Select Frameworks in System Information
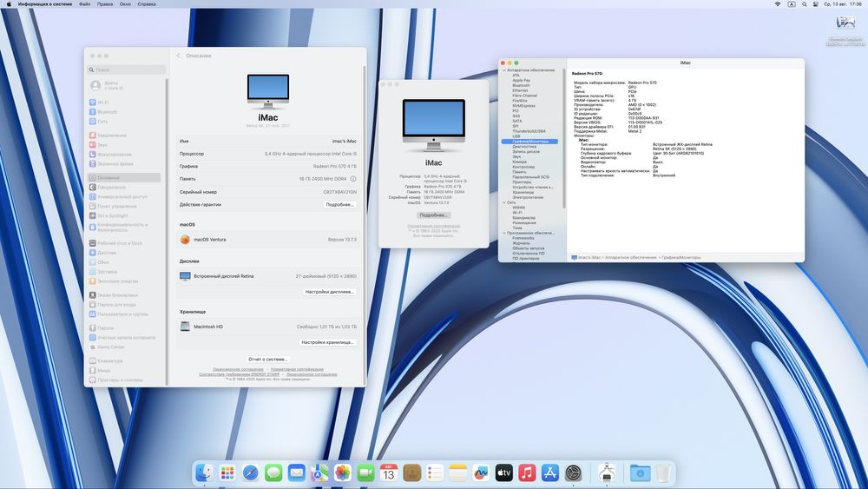Viewport: 868px width, 489px height. [x=523, y=238]
